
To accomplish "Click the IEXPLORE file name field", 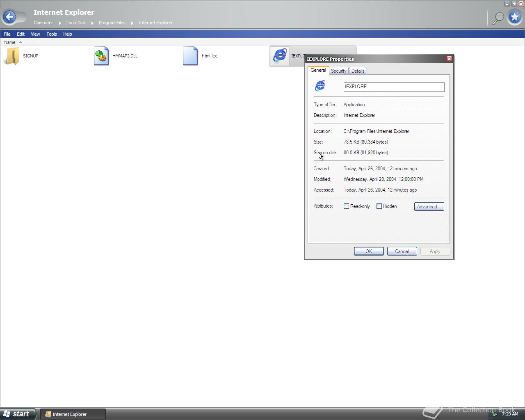I will pyautogui.click(x=394, y=87).
